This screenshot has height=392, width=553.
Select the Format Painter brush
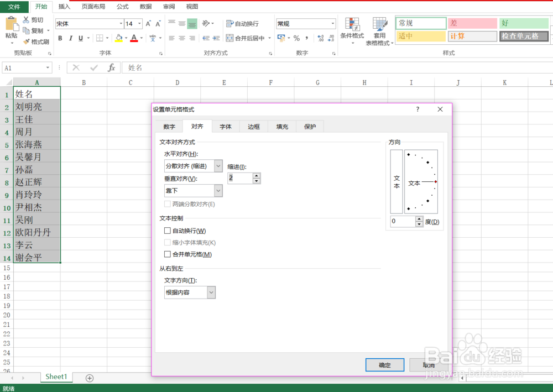(x=26, y=41)
